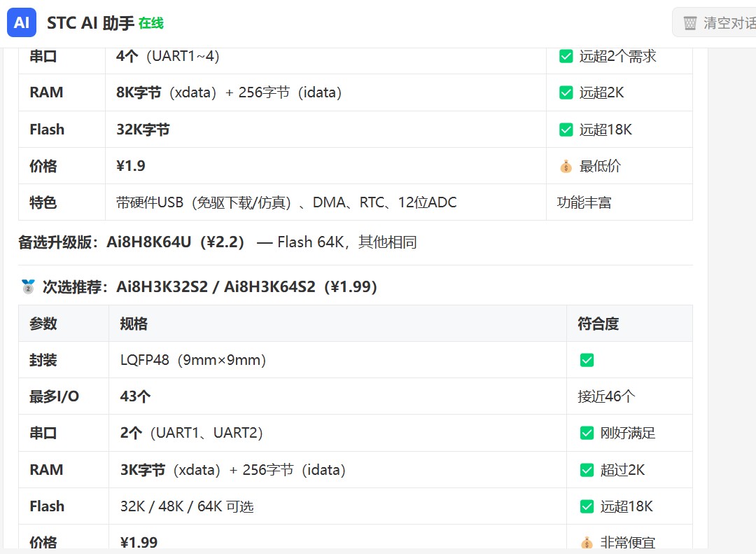This screenshot has height=554, width=756.
Task: Click green check beside 远超2K
Action: [566, 92]
